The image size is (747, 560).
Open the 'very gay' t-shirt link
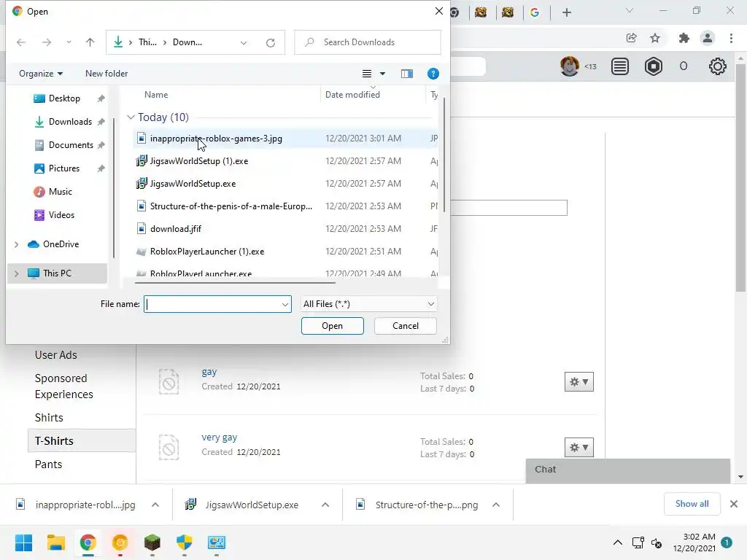tap(219, 437)
